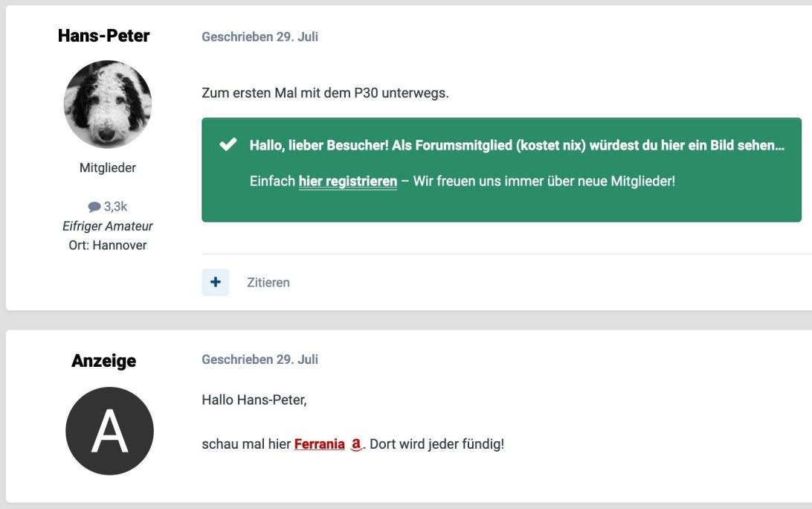Click the Mitglieder group label
This screenshot has width=812, height=509.
point(108,168)
